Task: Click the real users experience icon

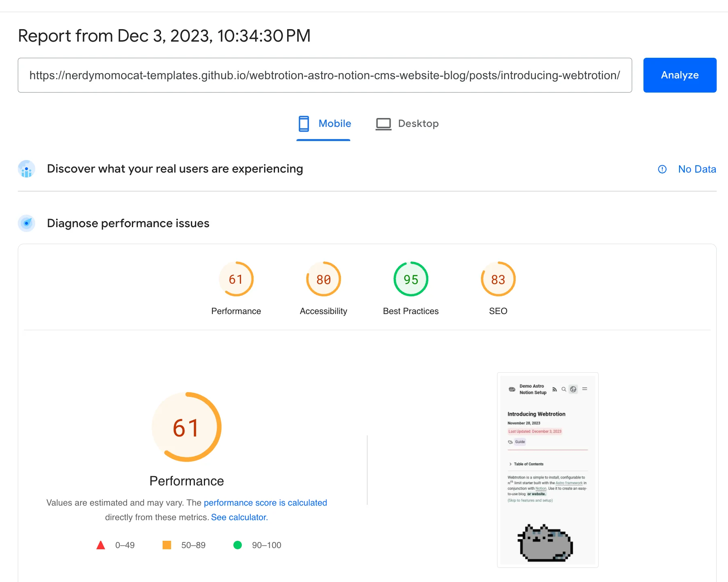Action: pyautogui.click(x=27, y=169)
